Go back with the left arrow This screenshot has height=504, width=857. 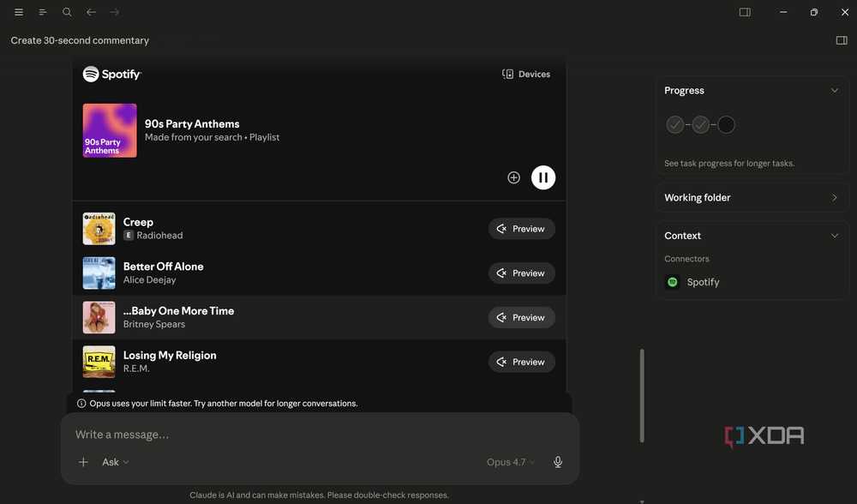[x=91, y=12]
